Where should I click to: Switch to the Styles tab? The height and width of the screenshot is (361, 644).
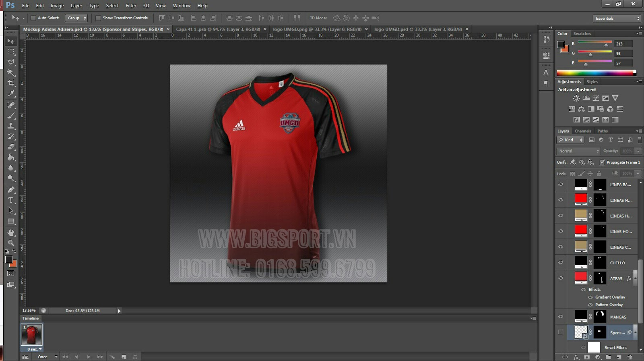tap(592, 81)
